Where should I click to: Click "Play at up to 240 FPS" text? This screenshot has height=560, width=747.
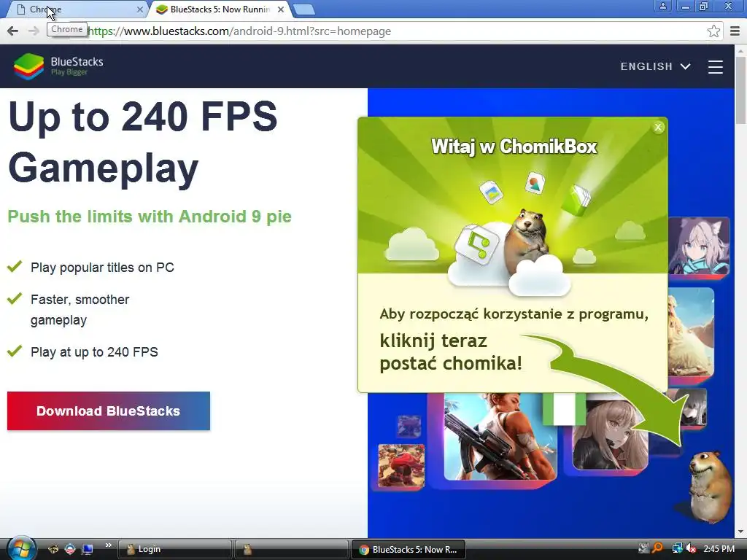[x=94, y=352]
